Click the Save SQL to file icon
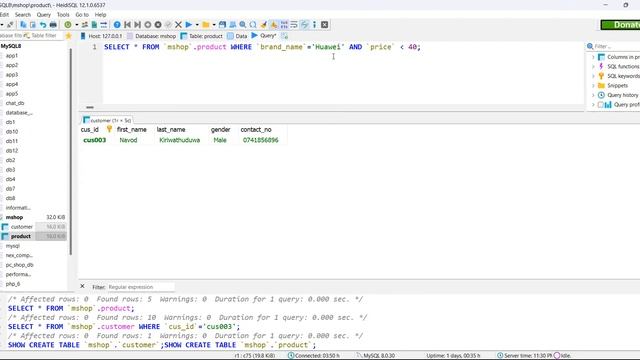This screenshot has width=640, height=360. (222, 25)
